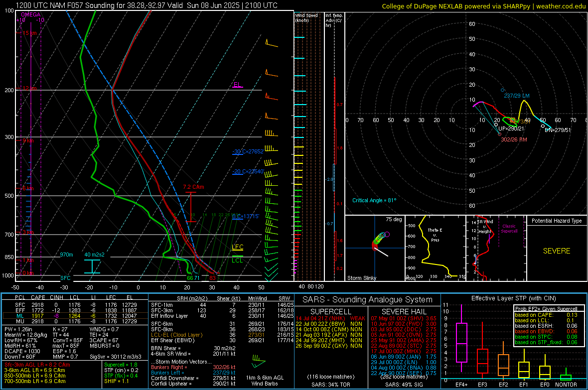Viewport: 588px width, 390px height.
Task: Click the magenta EF4+ box plot
Action: tap(461, 339)
